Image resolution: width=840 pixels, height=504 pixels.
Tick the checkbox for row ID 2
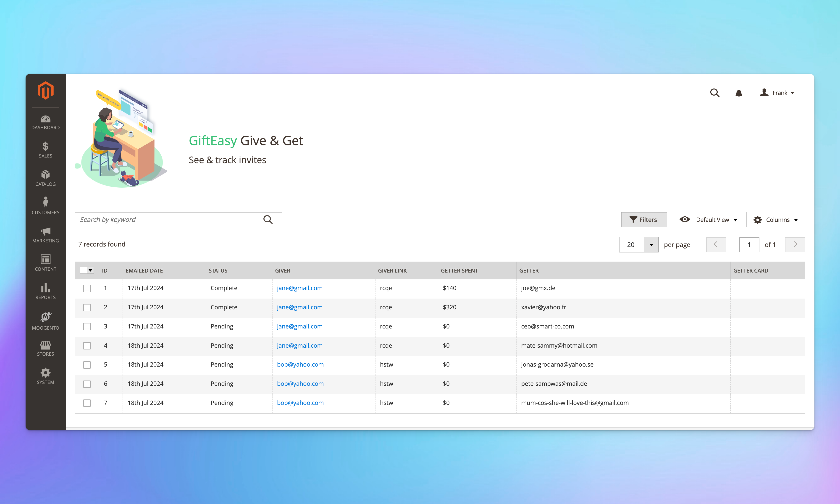click(x=87, y=307)
